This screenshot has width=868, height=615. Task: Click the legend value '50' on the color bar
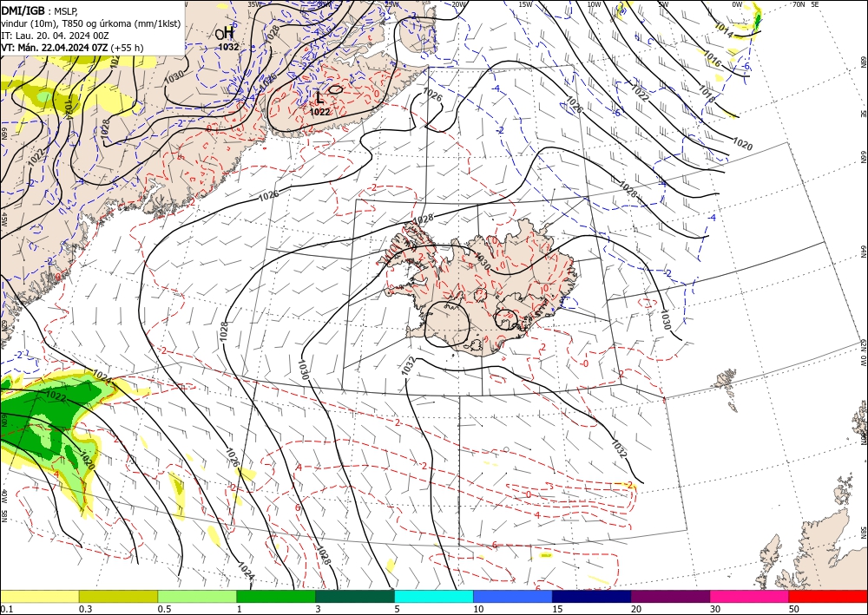[x=794, y=609]
